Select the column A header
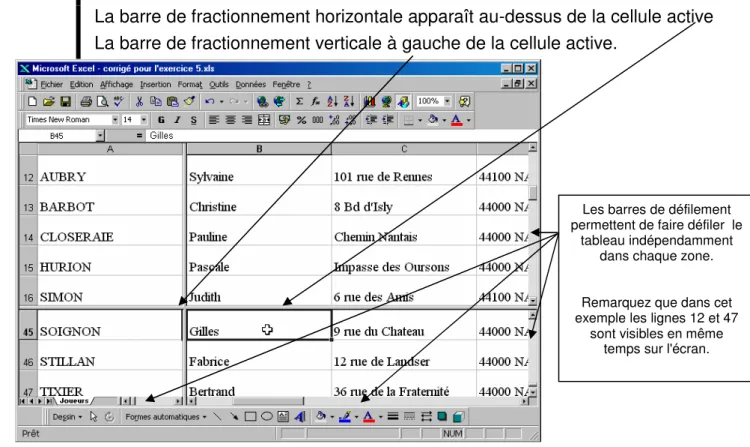Screen dimensions: 750x447 (x=110, y=149)
